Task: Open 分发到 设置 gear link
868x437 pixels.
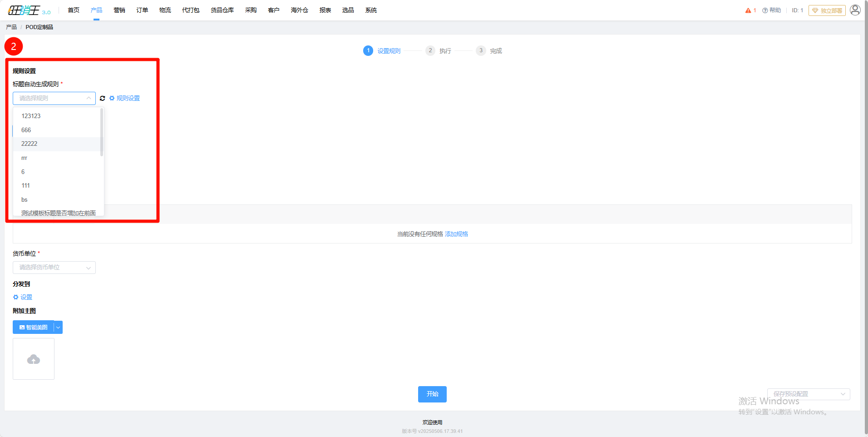Action: tap(23, 297)
